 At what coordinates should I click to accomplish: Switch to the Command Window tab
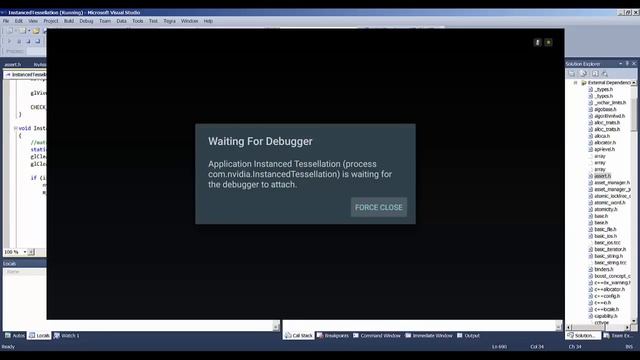click(x=377, y=336)
